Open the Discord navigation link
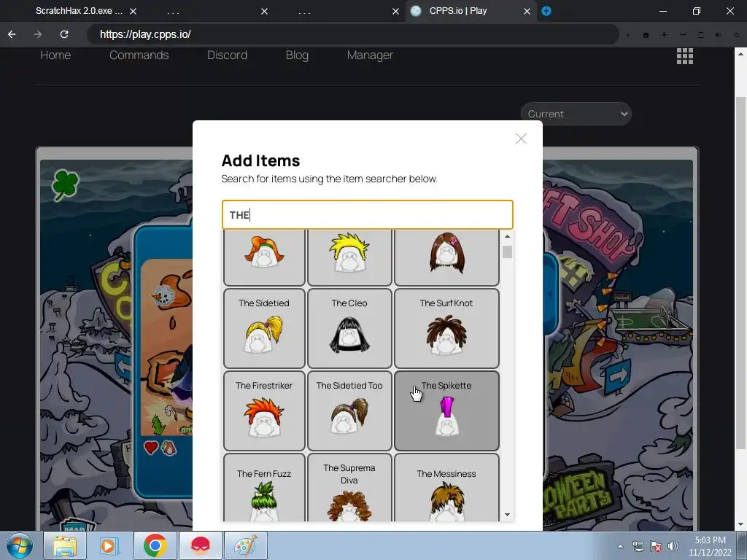 coord(228,55)
